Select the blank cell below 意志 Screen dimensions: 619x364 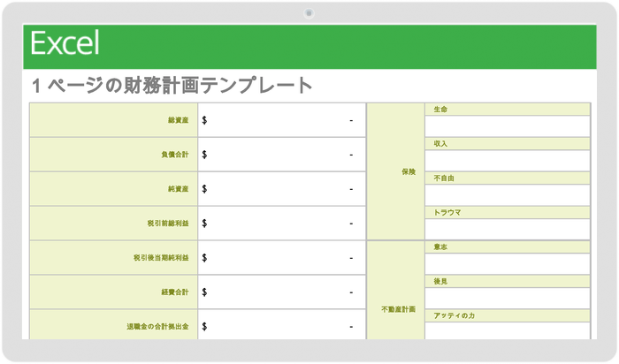(x=508, y=264)
